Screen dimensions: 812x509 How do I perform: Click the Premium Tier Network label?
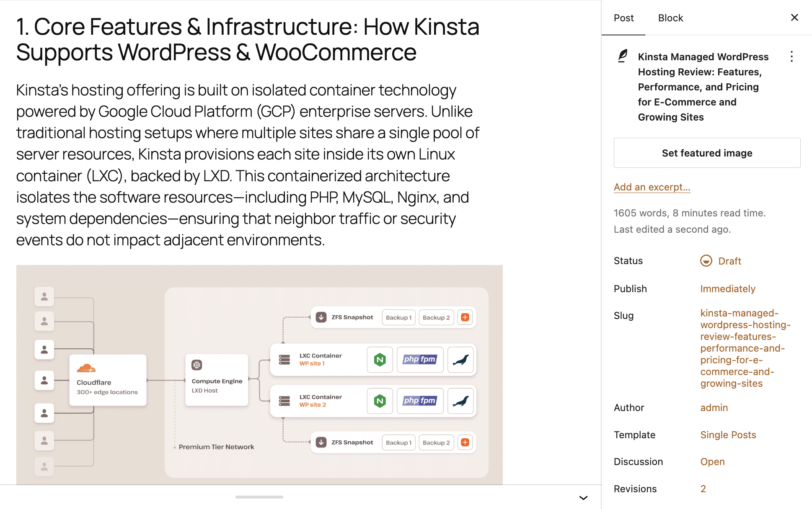coord(216,447)
